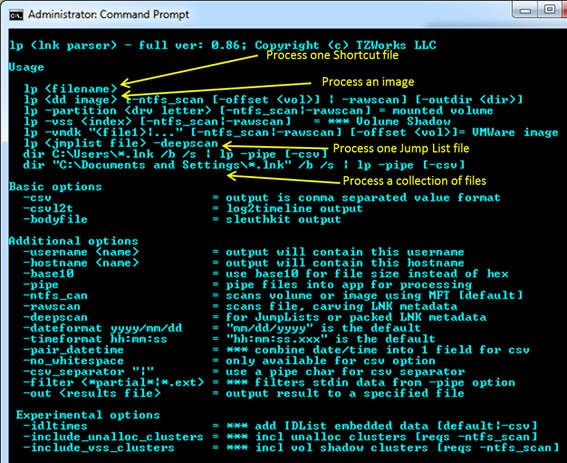567x463 pixels.
Task: Click the '-csv_separator' option
Action: tap(89, 372)
